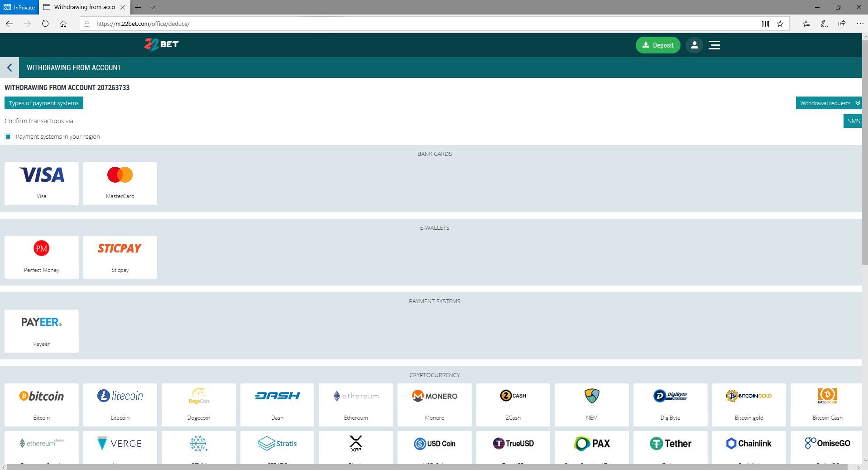Select the Monero tile
Image resolution: width=868 pixels, height=470 pixels.
434,405
